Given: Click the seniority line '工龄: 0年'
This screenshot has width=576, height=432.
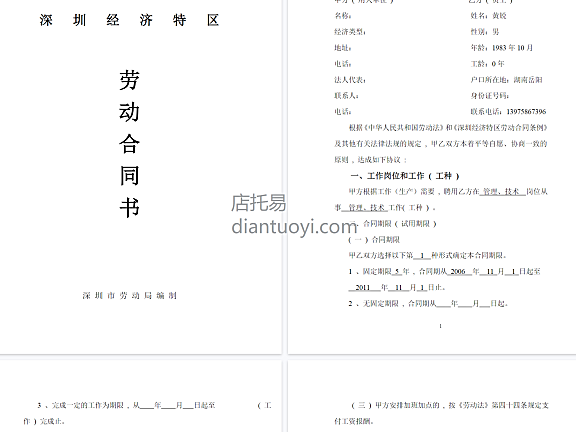Looking at the screenshot, I should 487,64.
